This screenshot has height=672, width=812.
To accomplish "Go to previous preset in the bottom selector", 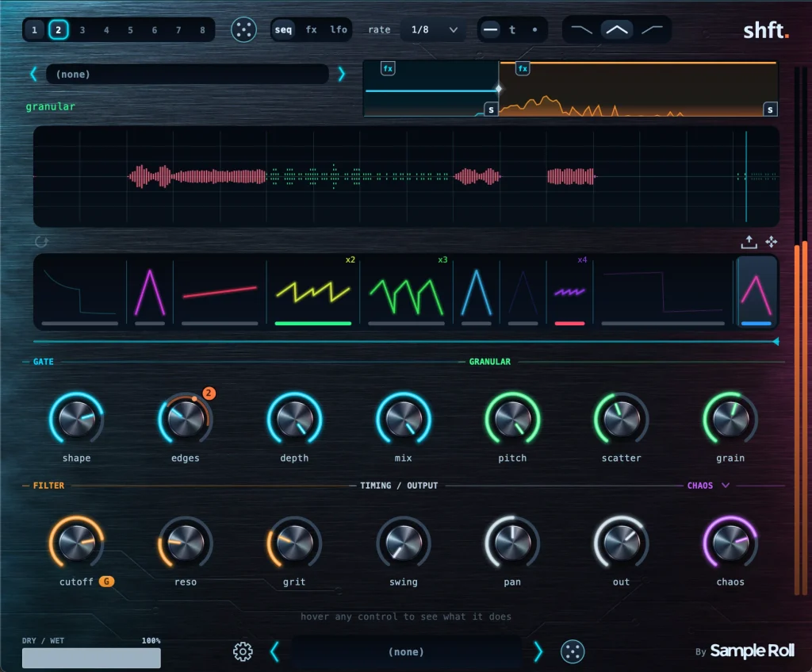I will (274, 651).
